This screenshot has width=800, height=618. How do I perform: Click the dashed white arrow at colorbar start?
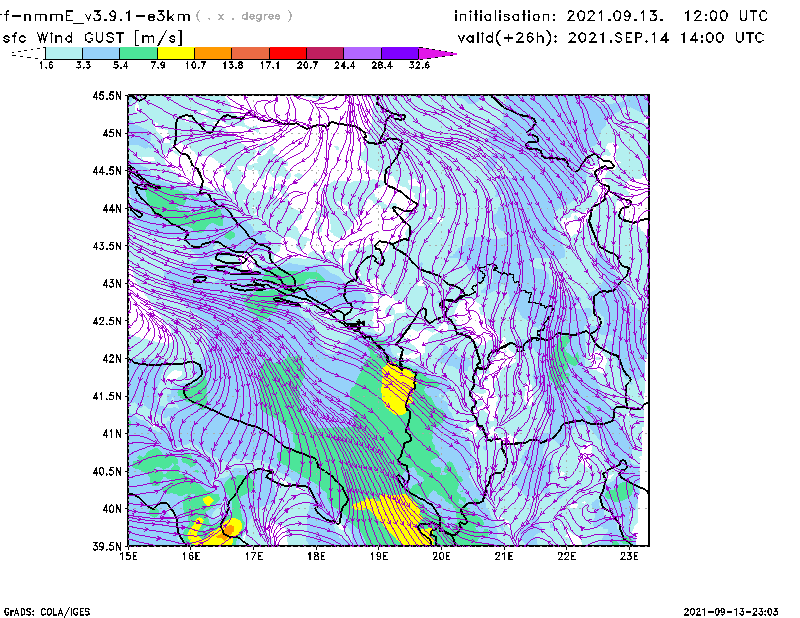tap(28, 53)
